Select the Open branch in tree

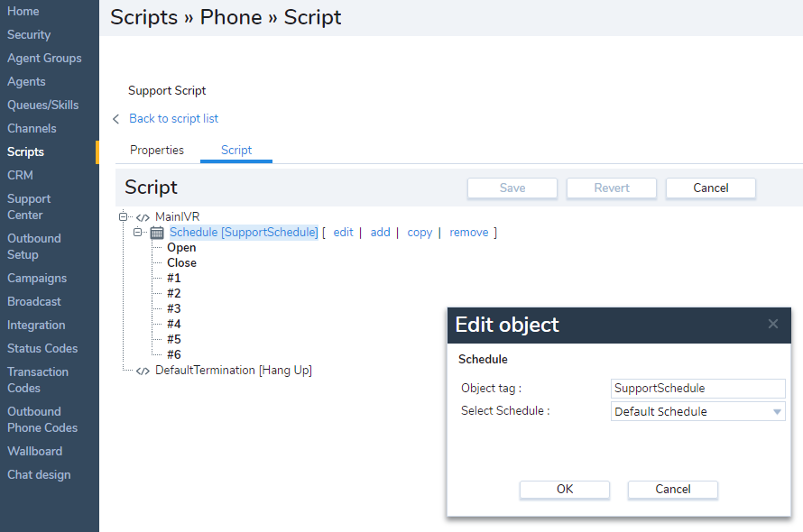(181, 248)
